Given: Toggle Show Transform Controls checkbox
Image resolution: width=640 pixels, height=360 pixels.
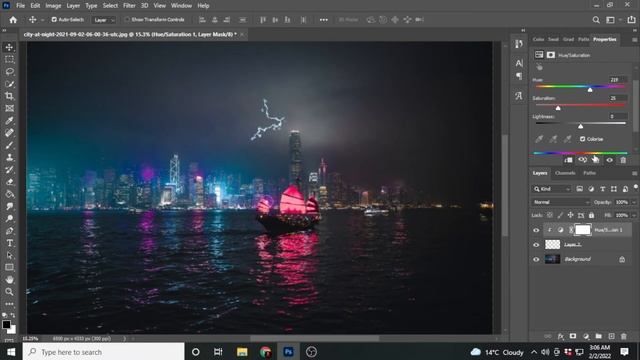Looking at the screenshot, I should click(x=127, y=20).
